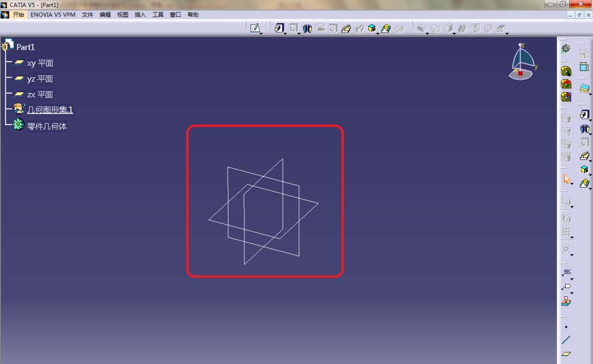
Task: Click the Flag Note with Leader icon
Action: (566, 287)
